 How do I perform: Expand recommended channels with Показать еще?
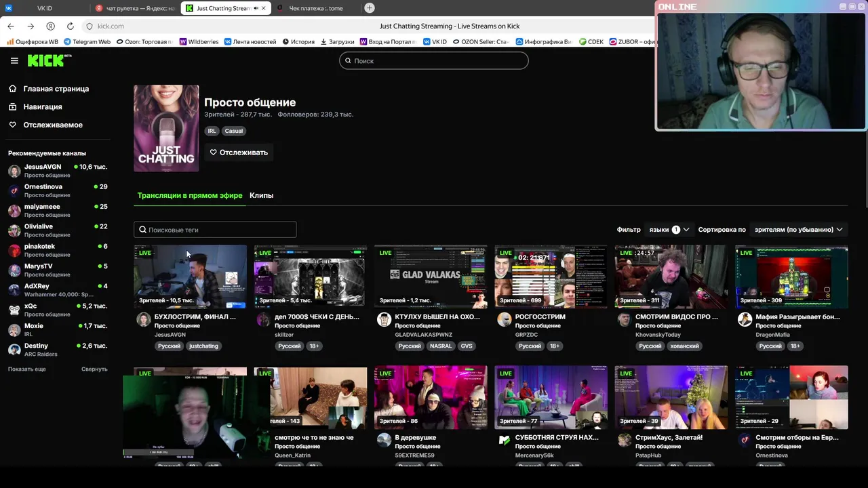coord(27,369)
